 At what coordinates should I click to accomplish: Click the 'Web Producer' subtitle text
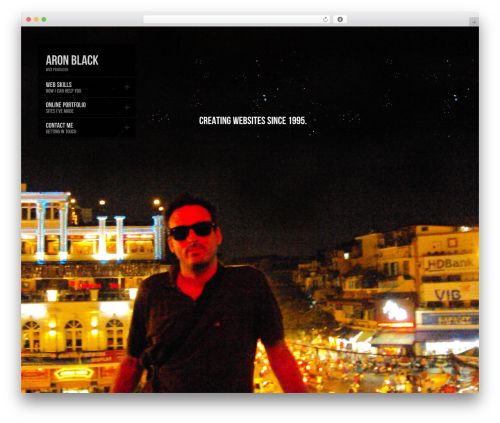(x=57, y=70)
